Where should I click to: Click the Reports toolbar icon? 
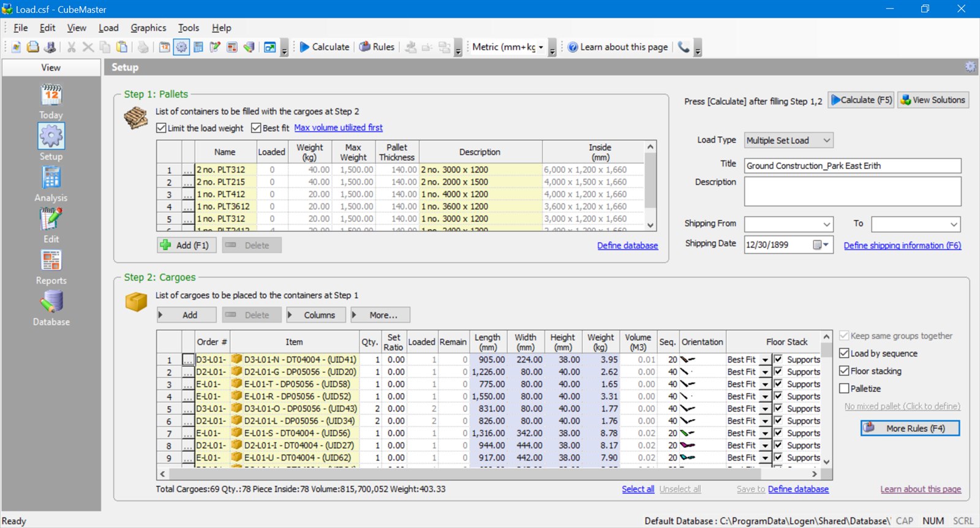[x=232, y=47]
